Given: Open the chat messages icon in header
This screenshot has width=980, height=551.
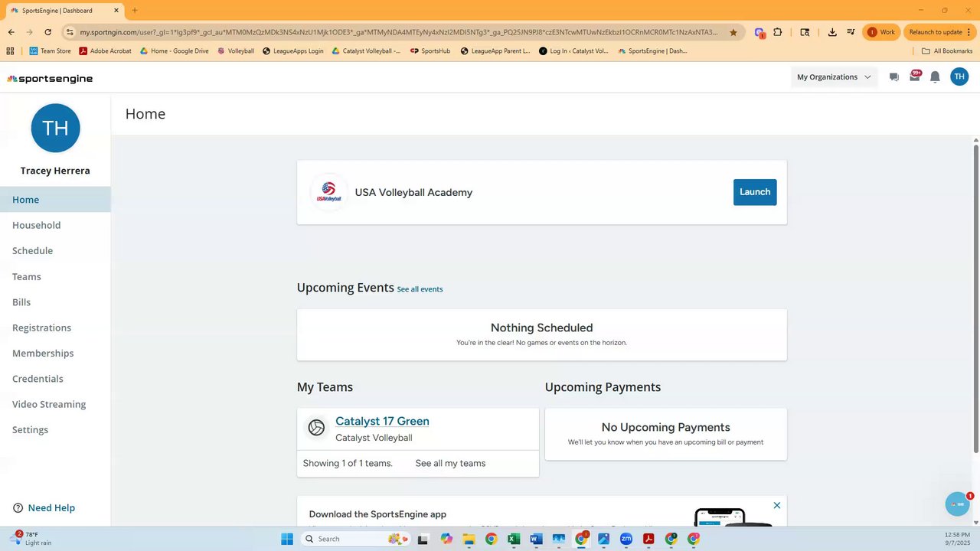Looking at the screenshot, I should click(893, 77).
